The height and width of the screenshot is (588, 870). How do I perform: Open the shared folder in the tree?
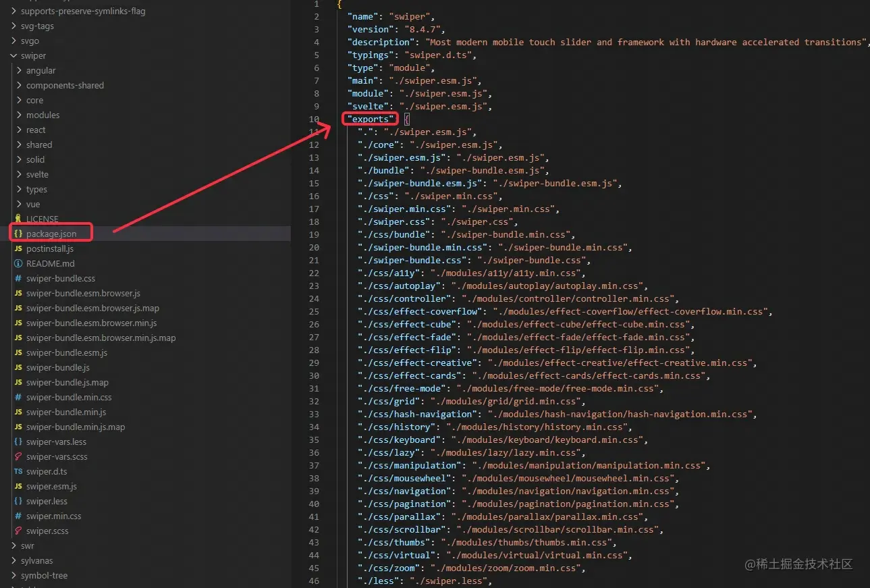[39, 144]
